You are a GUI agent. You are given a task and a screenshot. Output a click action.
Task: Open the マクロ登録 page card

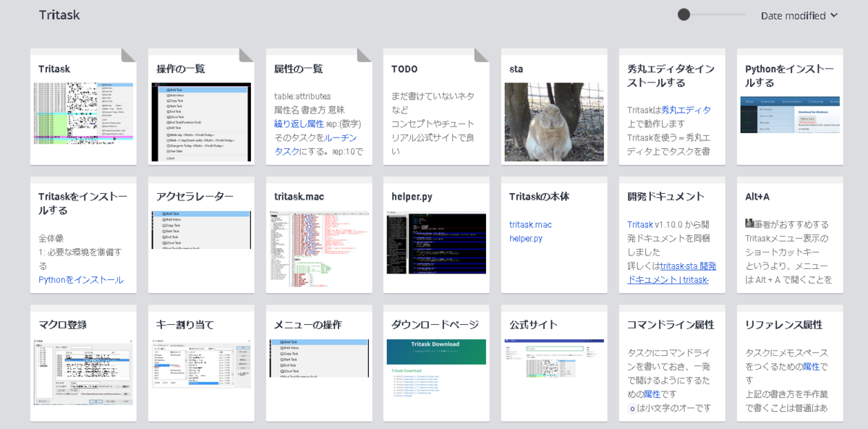tap(83, 363)
